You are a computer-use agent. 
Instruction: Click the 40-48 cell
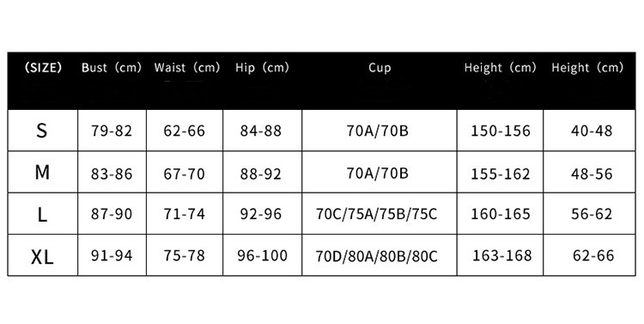[592, 131]
